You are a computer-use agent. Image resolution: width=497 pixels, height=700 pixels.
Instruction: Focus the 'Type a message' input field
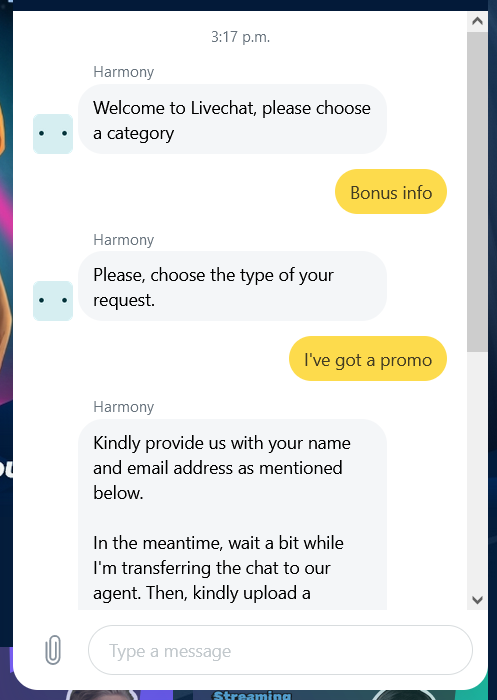click(280, 650)
